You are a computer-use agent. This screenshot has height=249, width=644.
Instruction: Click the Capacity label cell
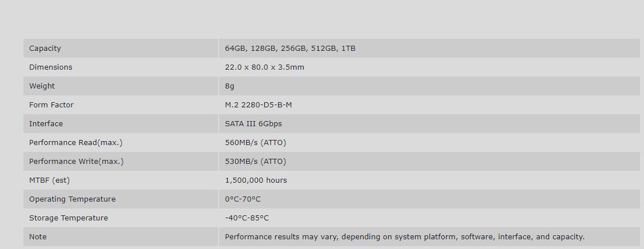pyautogui.click(x=120, y=48)
